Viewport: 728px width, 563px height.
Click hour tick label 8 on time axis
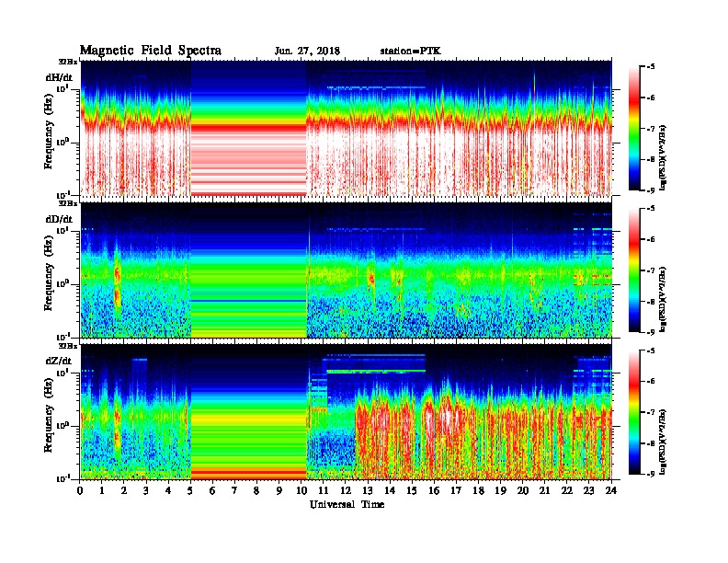point(256,490)
